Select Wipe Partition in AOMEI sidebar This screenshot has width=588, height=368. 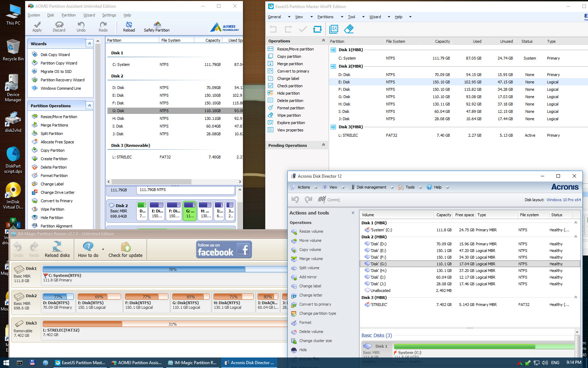52,209
